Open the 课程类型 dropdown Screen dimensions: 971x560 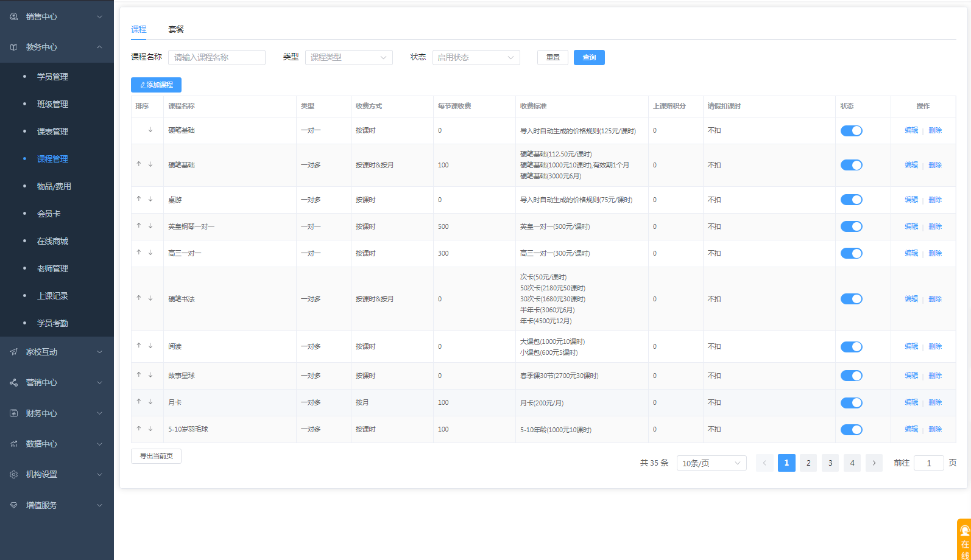[x=349, y=57]
